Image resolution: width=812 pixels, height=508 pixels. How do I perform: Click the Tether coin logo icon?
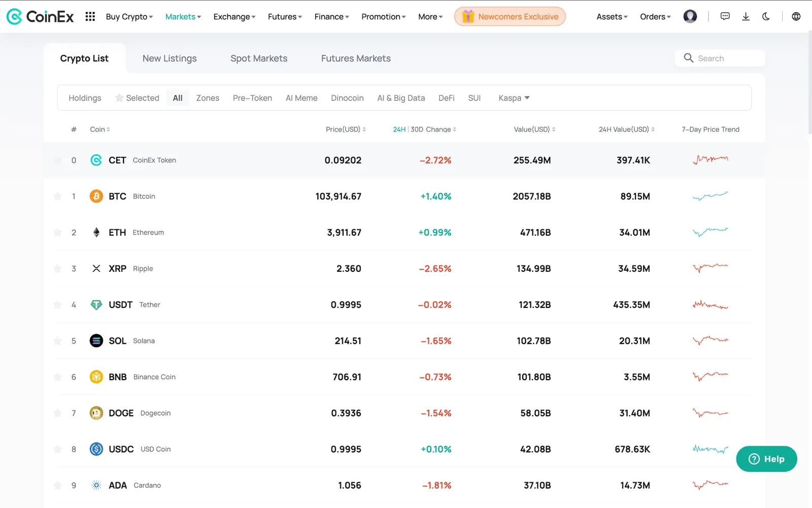(96, 305)
